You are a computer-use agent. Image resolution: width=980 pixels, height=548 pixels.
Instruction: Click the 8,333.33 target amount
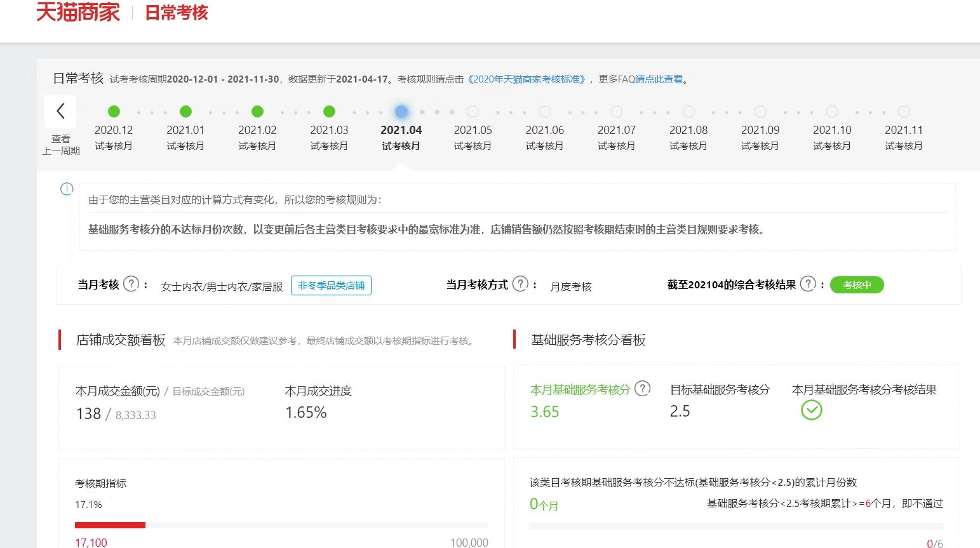coord(135,415)
